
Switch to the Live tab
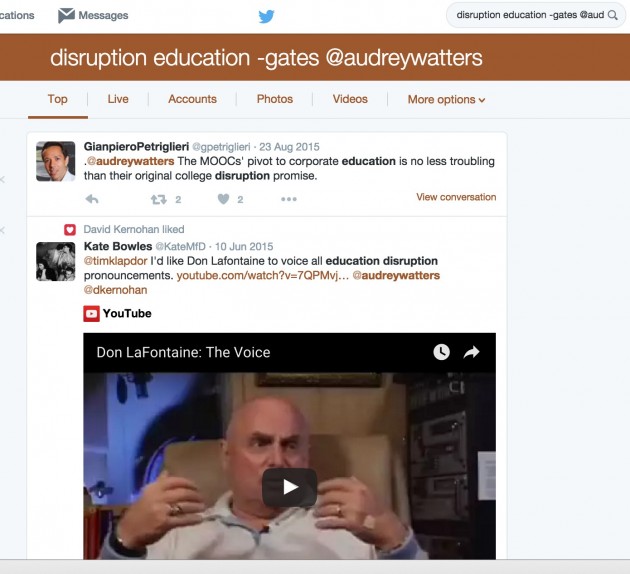pyautogui.click(x=118, y=99)
